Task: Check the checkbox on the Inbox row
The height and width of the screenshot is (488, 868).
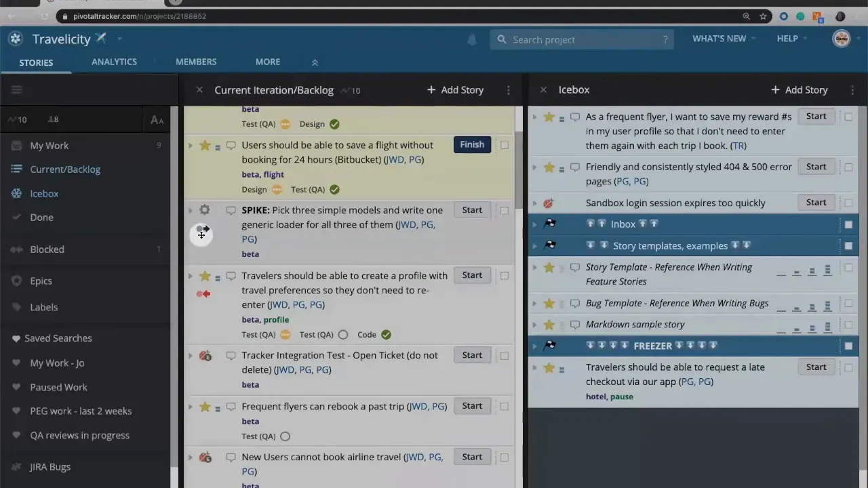Action: [x=848, y=224]
